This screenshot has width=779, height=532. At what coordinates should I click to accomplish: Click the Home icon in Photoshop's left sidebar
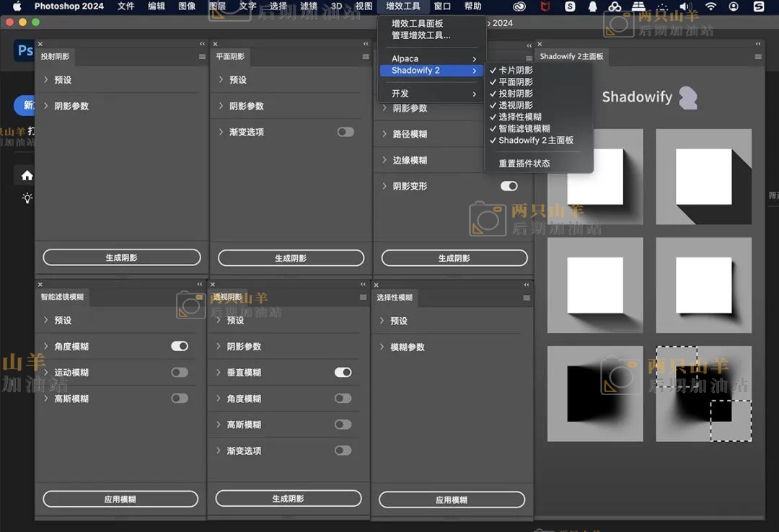click(27, 175)
